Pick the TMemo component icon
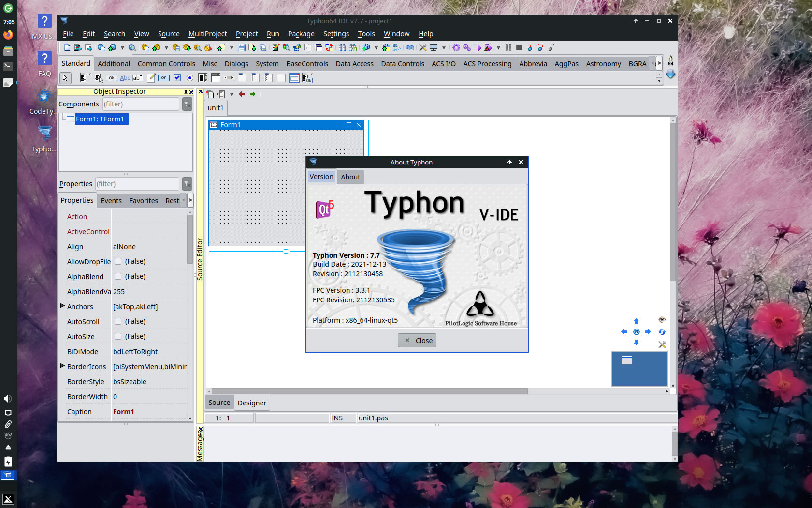The image size is (812, 508). 151,77
